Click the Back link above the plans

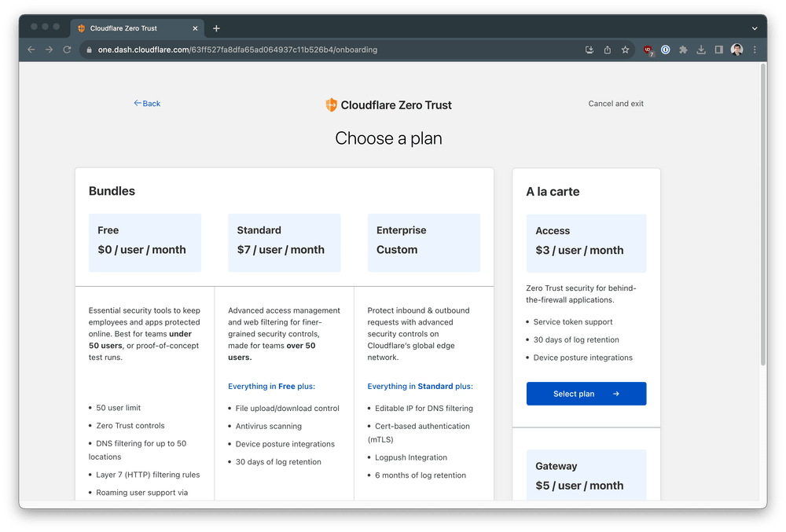point(147,103)
